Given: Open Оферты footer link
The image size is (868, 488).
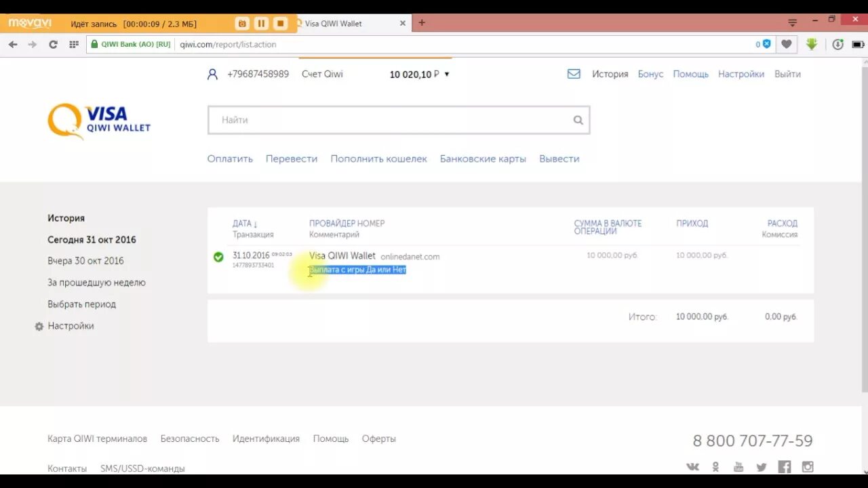Looking at the screenshot, I should tap(378, 439).
